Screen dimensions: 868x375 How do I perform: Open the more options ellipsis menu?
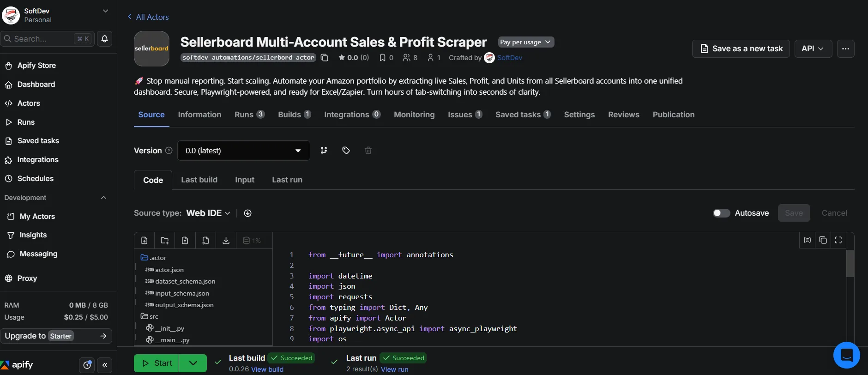tap(845, 48)
